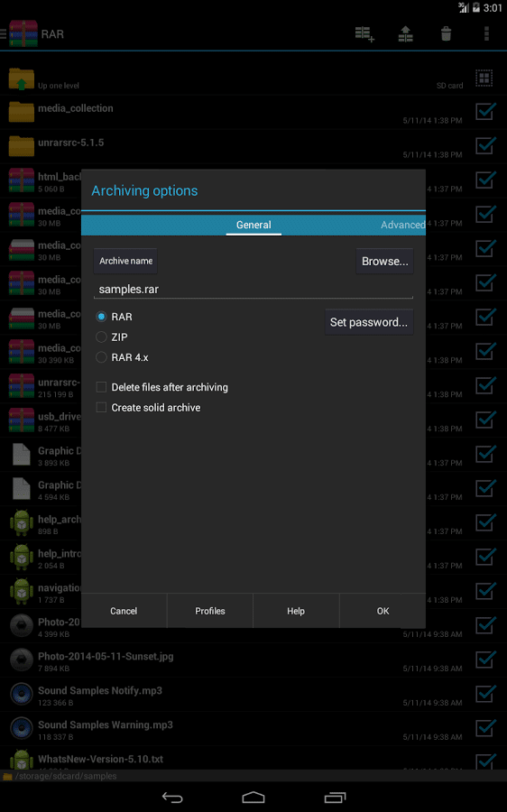Tap the Up one level folder icon
This screenshot has width=507, height=812.
[22, 79]
